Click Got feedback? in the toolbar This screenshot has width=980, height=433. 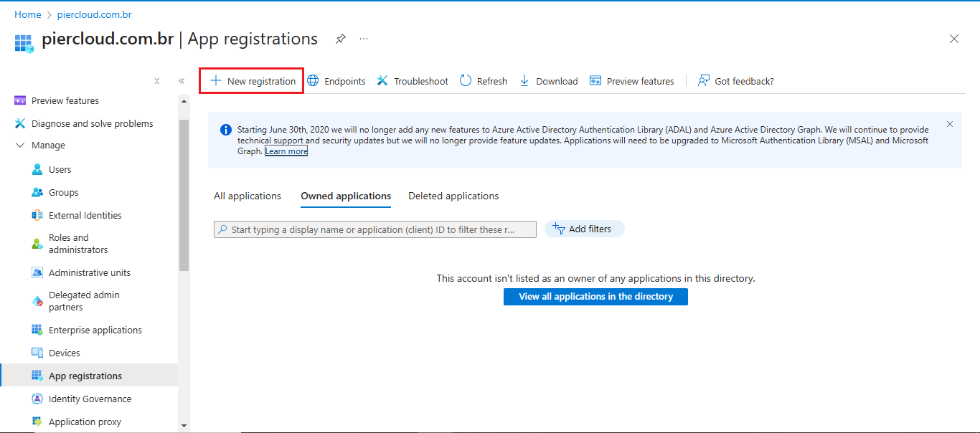point(736,81)
